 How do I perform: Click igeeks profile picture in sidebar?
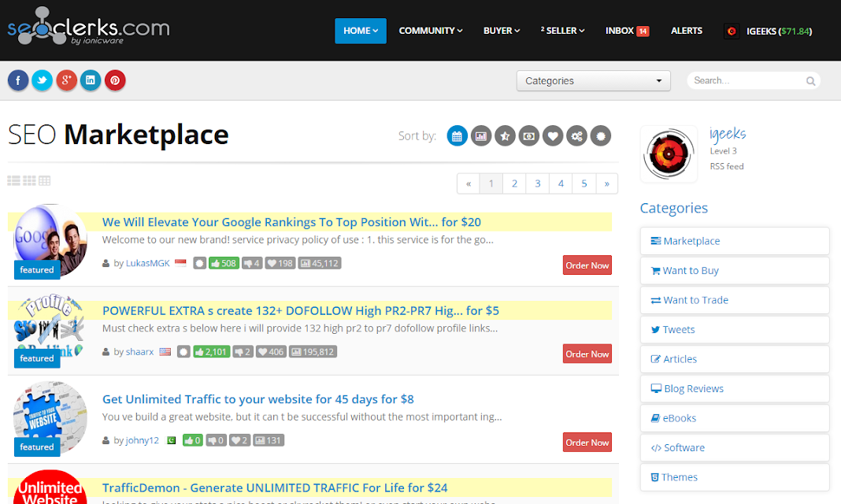[x=669, y=154]
